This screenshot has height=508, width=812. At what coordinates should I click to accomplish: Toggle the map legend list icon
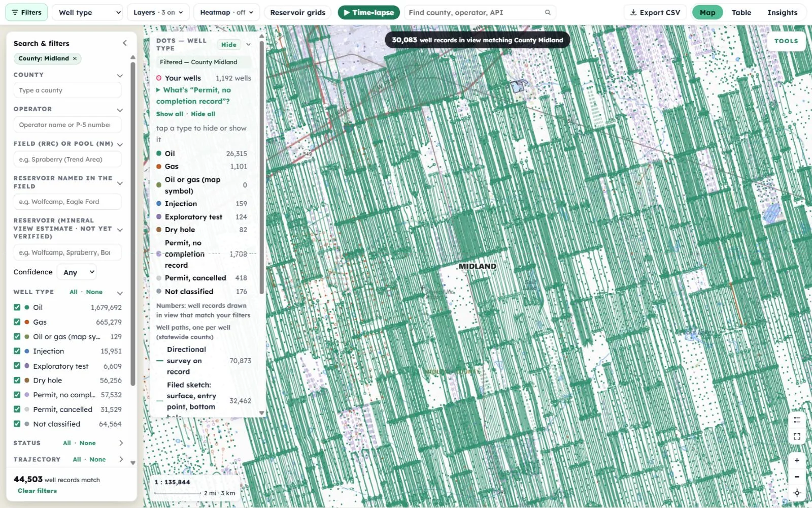pos(797,420)
